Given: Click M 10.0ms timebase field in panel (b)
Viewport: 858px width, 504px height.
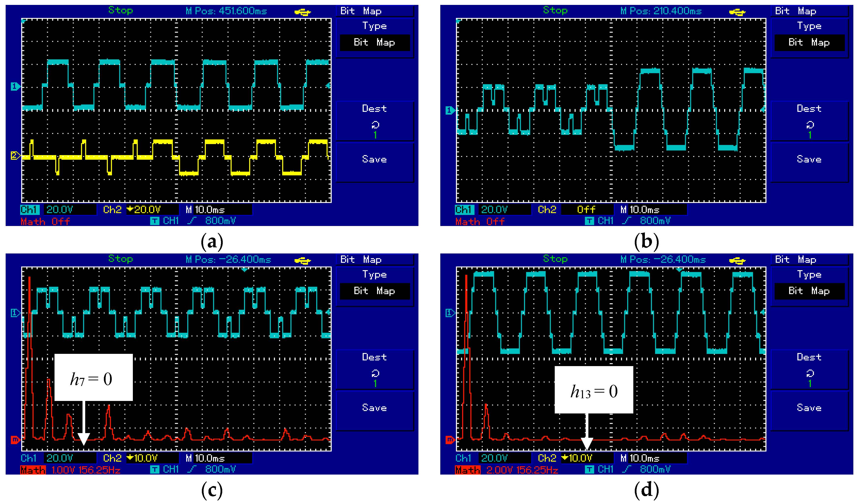Looking at the screenshot, I should 643,210.
